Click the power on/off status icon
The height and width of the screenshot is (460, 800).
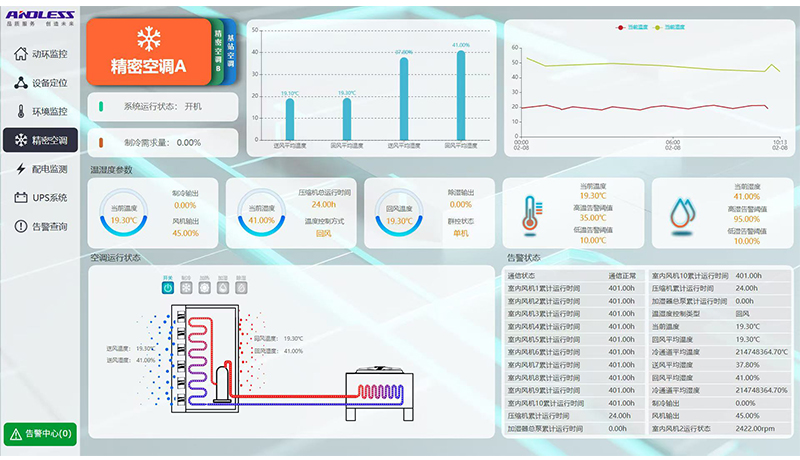(x=169, y=287)
